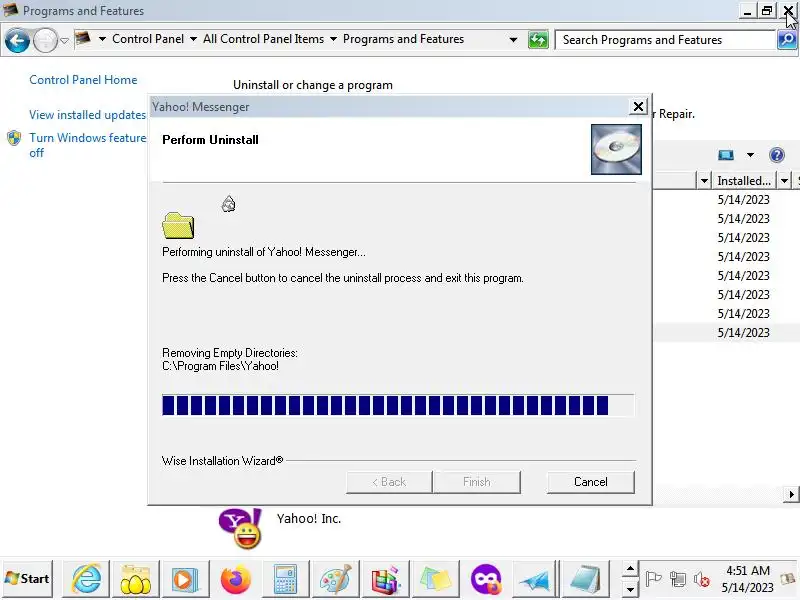Expand dropdown after Control Panel breadcrumb
800x600 pixels.
(193, 39)
